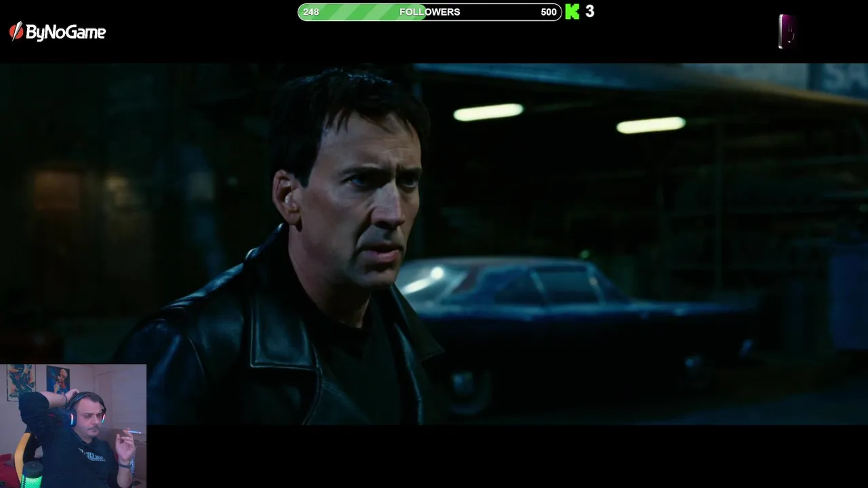Click the followers goal progress bar
The image size is (868, 488).
point(430,12)
